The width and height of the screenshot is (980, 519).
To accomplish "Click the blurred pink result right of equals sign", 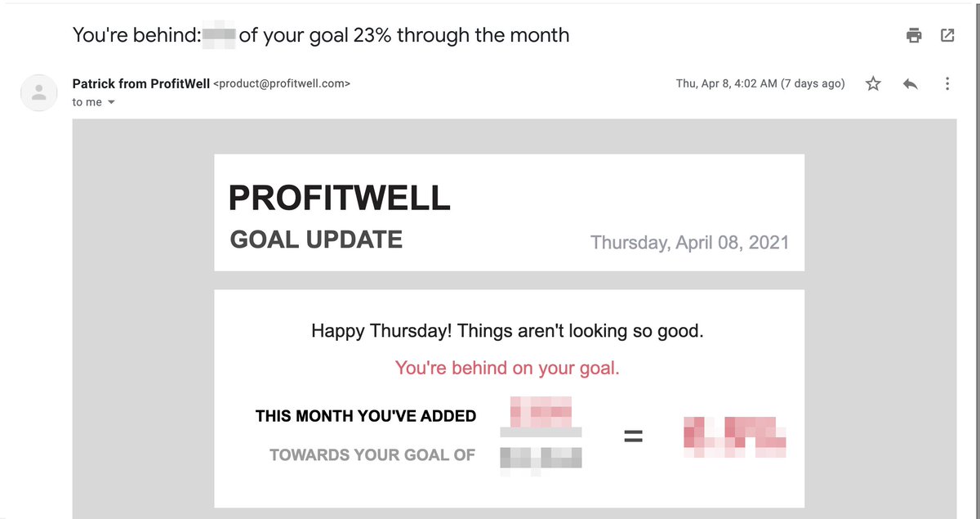I will (x=734, y=436).
